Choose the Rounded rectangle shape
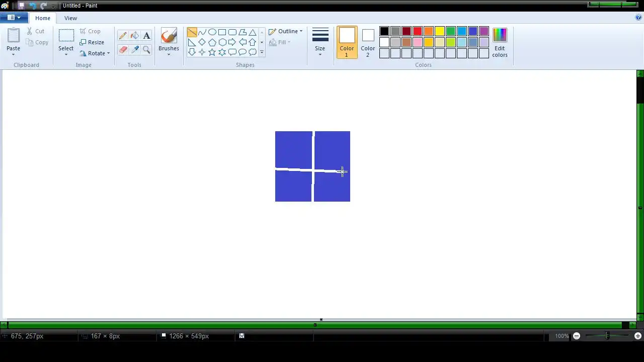The height and width of the screenshot is (362, 644). 232,32
